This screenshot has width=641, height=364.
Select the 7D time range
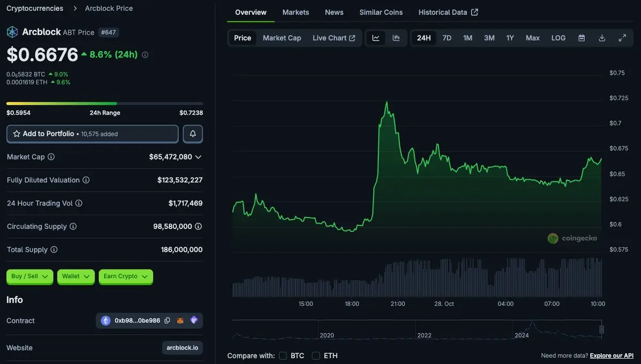tap(447, 38)
